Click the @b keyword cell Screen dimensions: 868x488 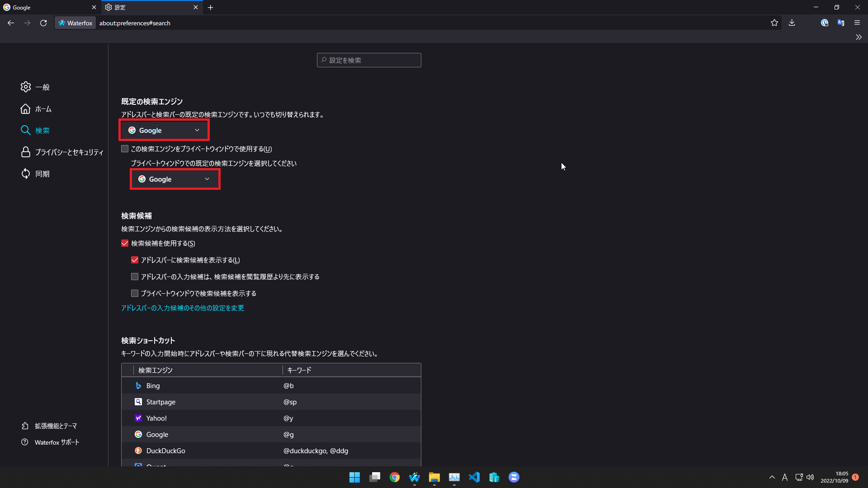(288, 385)
